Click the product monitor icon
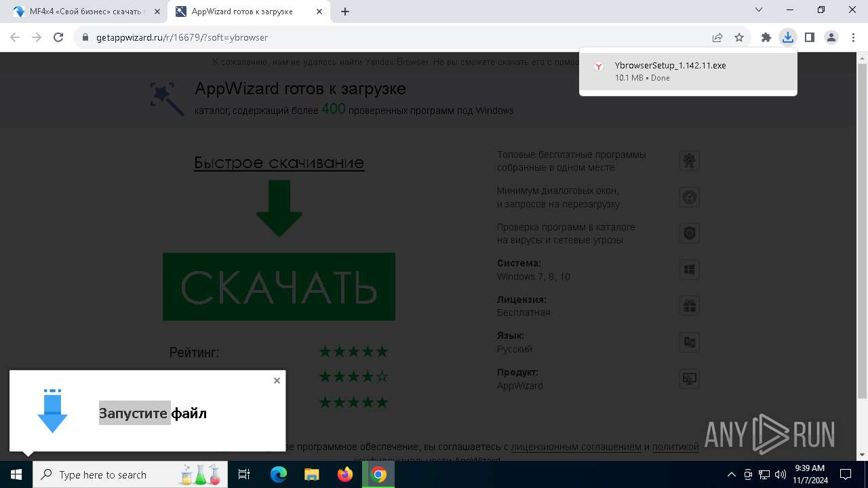This screenshot has width=868, height=488. click(690, 379)
